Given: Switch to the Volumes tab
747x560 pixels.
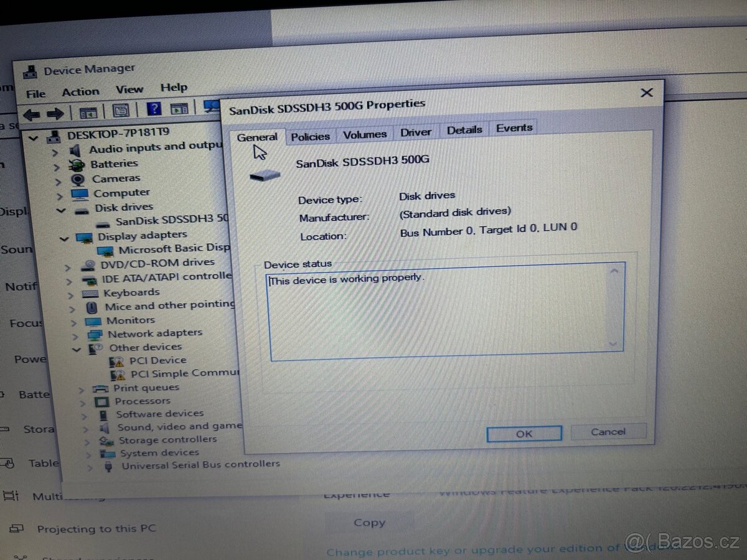Looking at the screenshot, I should tap(365, 133).
